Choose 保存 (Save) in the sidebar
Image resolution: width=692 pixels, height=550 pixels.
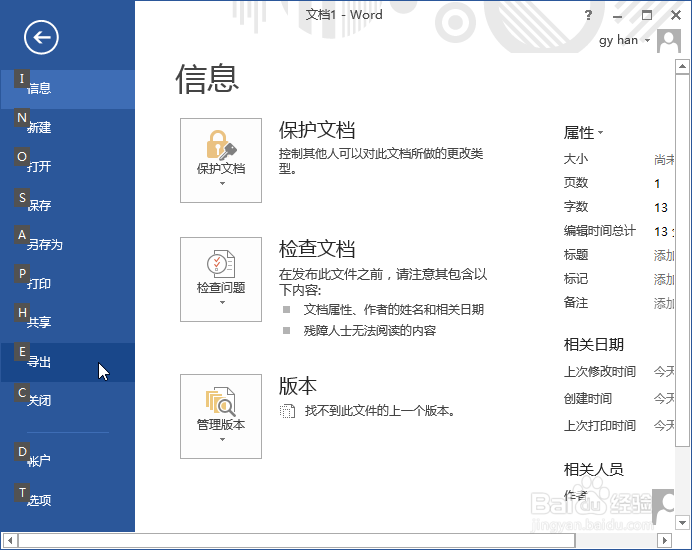68,206
